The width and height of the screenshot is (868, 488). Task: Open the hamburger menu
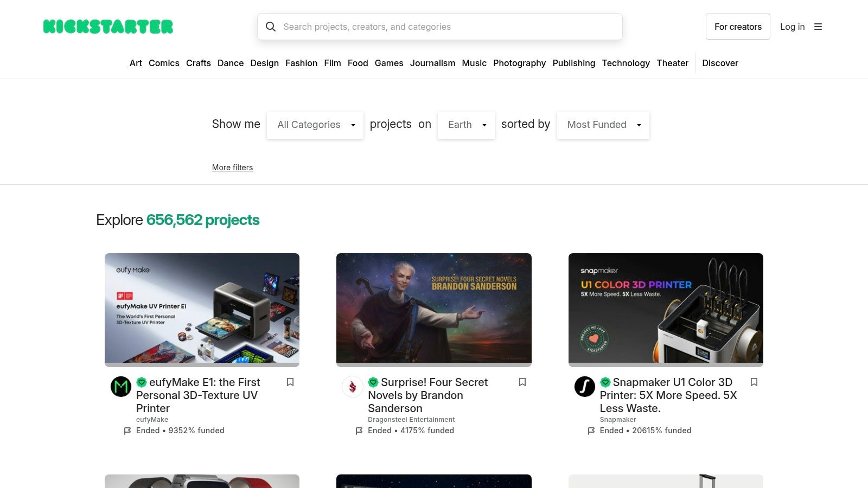[x=818, y=27]
